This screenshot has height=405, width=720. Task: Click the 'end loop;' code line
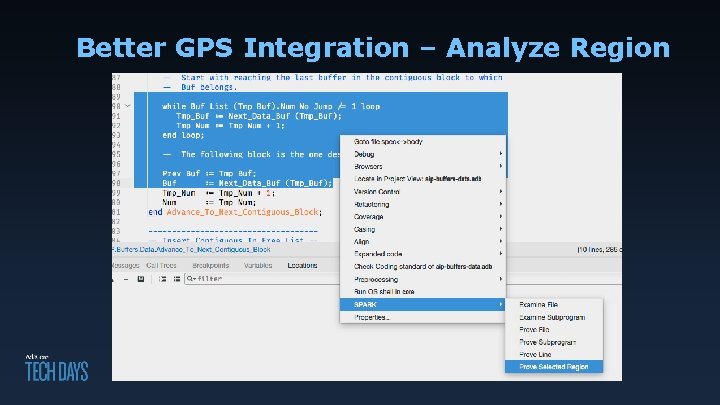click(183, 135)
